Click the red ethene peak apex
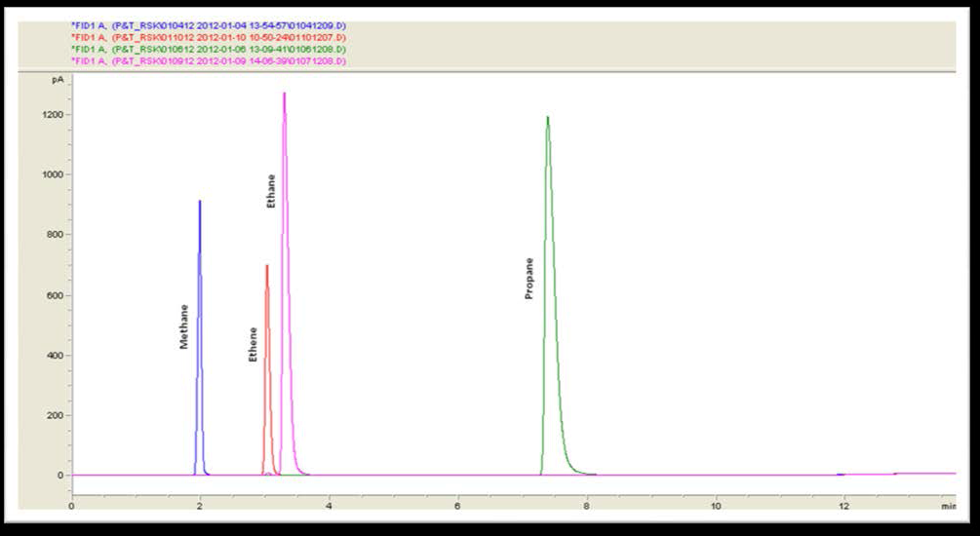 (x=267, y=266)
